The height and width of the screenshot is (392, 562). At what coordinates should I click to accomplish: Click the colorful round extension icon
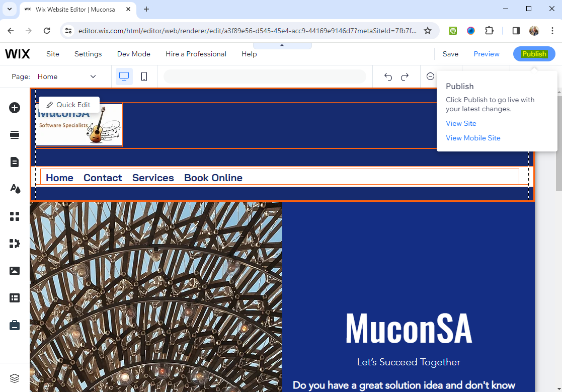(471, 31)
